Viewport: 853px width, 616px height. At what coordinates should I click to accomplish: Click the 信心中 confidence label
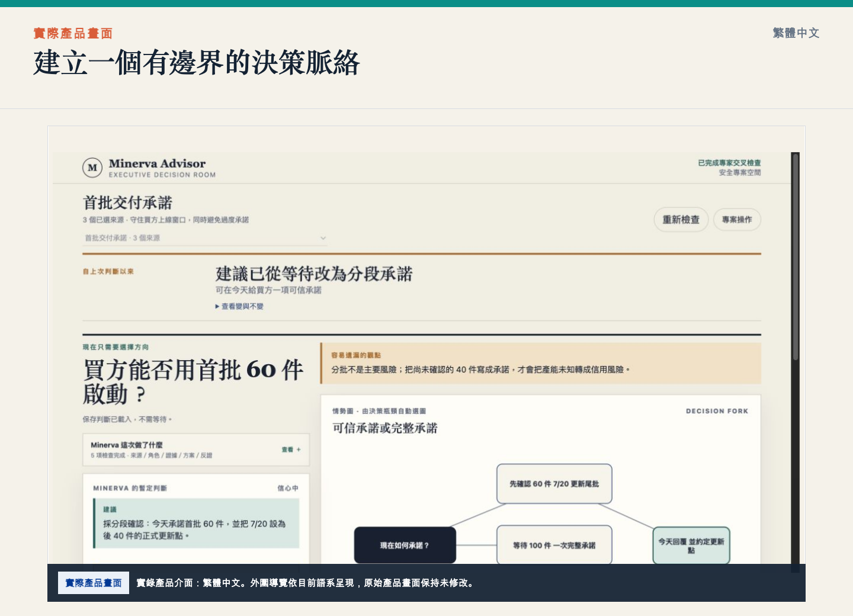click(x=288, y=488)
